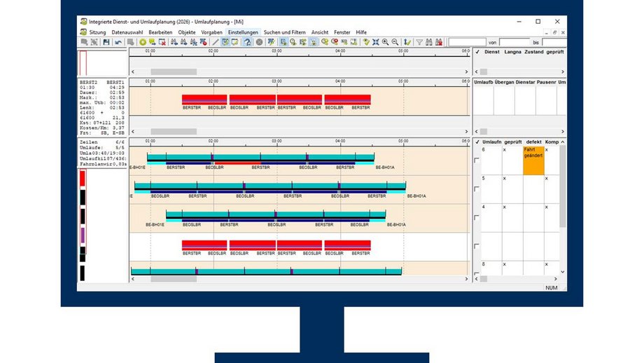Click the Pausenr column header
The height and width of the screenshot is (363, 644).
pos(546,82)
